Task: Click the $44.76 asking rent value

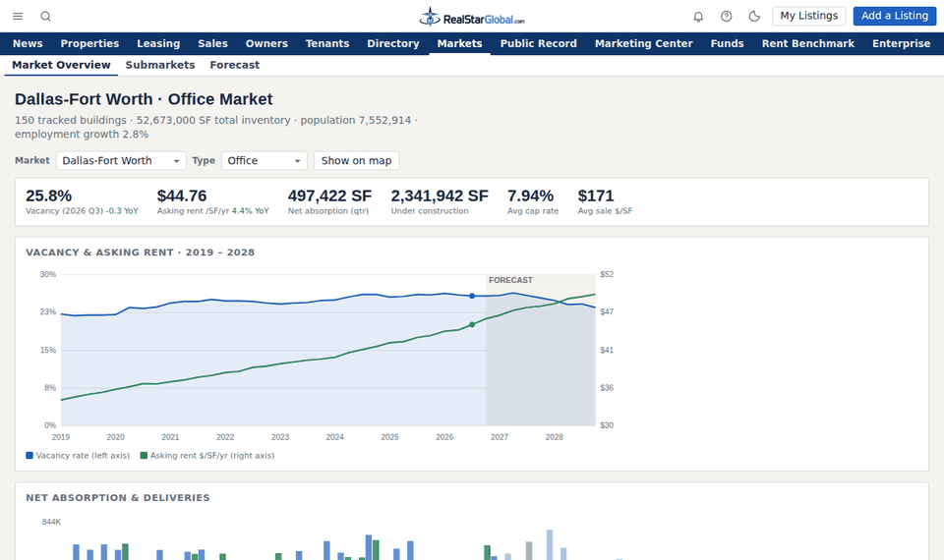Action: (x=182, y=196)
